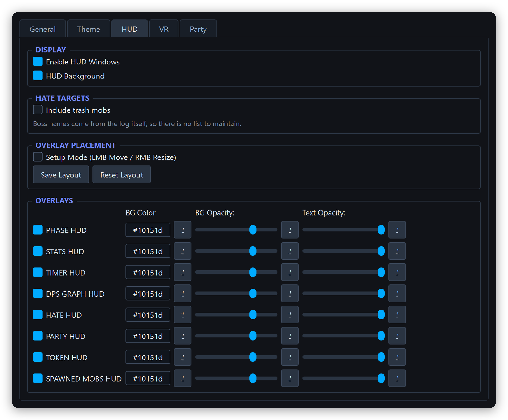Toggle the PARTY HUD checkbox

[x=38, y=336]
